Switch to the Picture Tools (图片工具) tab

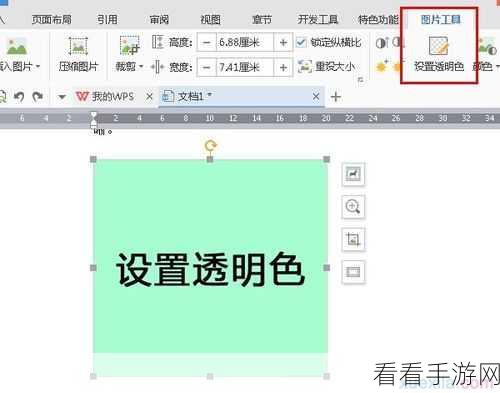(x=441, y=20)
